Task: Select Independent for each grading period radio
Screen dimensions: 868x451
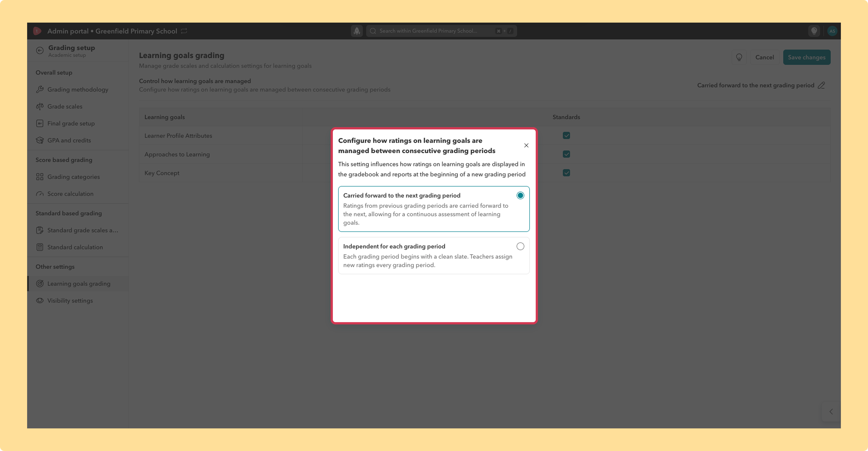Action: coord(520,246)
